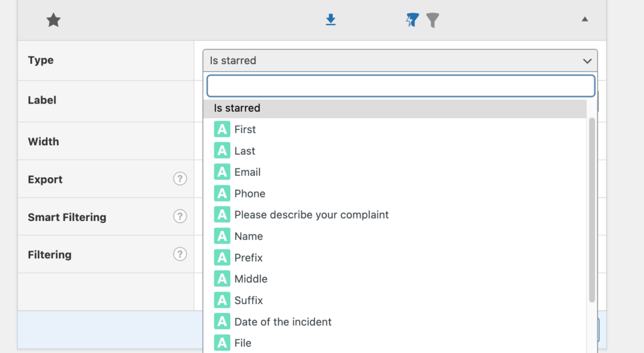The width and height of the screenshot is (644, 353).
Task: Select Please describe your complaint option
Action: pos(311,215)
